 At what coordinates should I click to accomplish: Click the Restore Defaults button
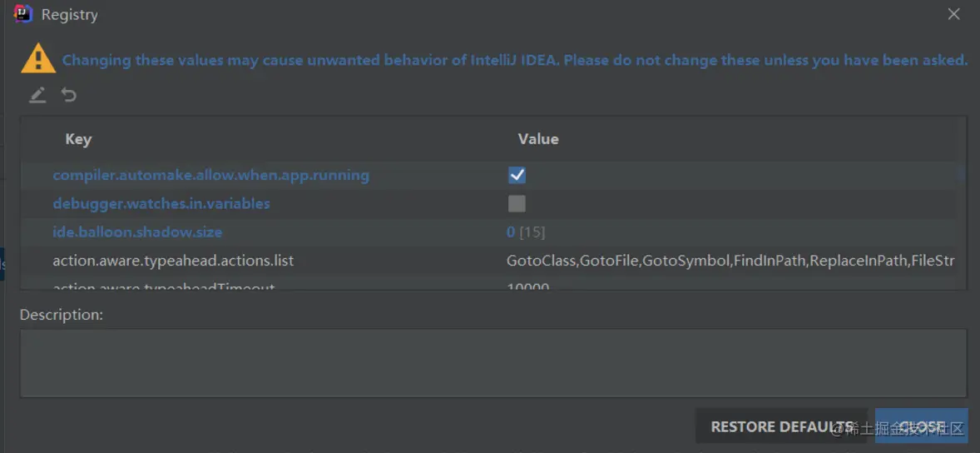tap(781, 426)
